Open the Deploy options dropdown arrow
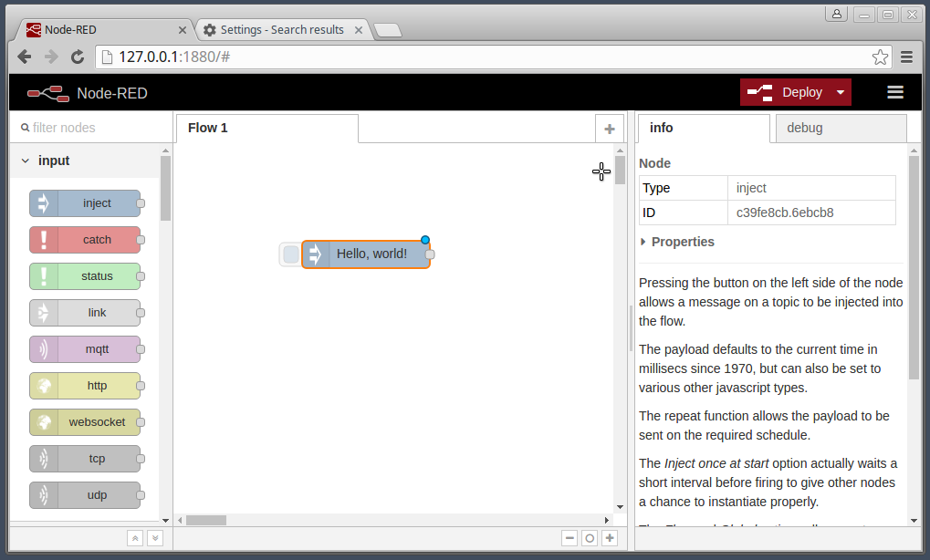930x560 pixels. [841, 92]
